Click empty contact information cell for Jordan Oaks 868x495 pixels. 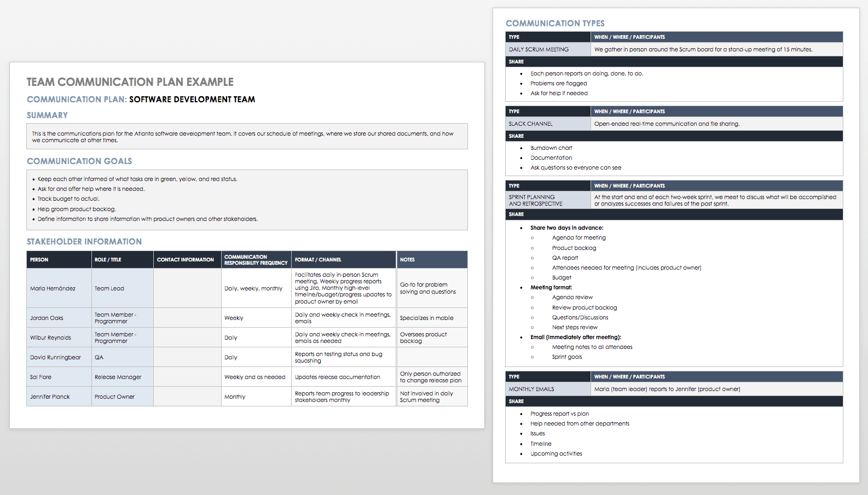187,318
